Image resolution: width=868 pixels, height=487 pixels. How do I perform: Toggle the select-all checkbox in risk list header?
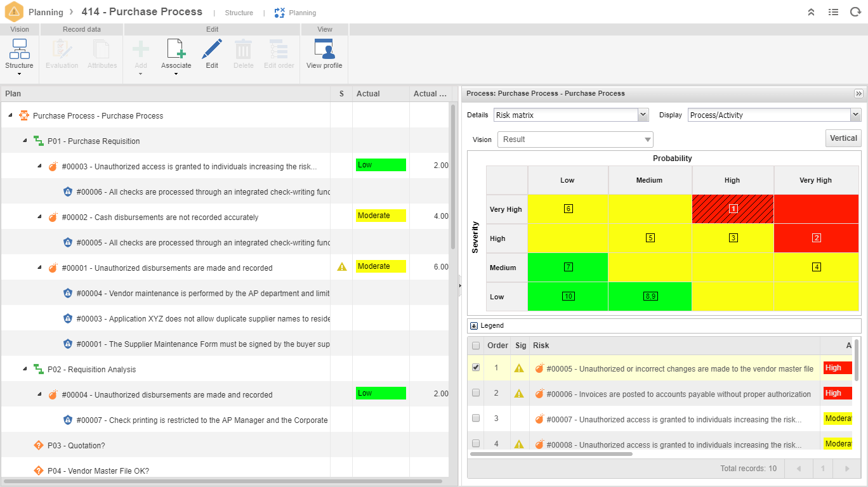pos(476,346)
